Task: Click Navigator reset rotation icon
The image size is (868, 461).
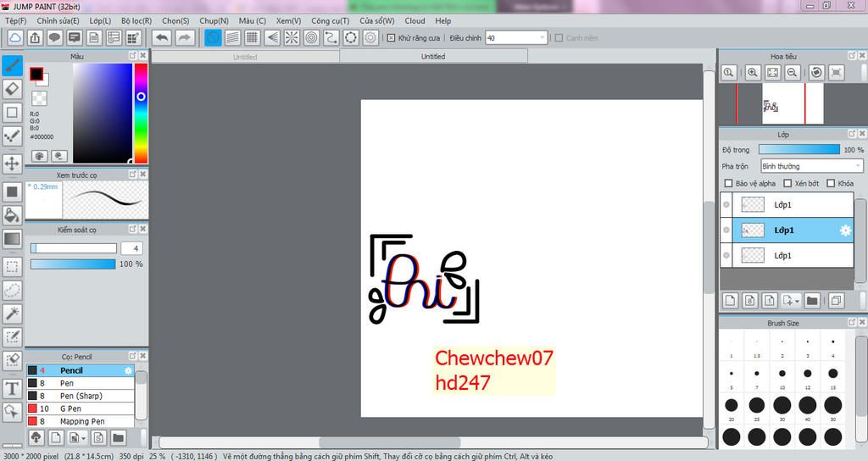Action: coord(816,73)
